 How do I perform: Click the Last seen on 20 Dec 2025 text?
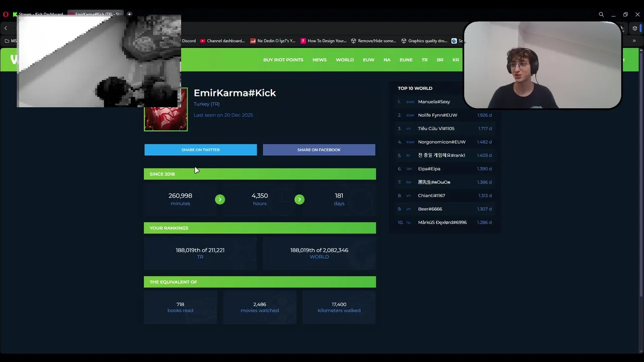(223, 115)
